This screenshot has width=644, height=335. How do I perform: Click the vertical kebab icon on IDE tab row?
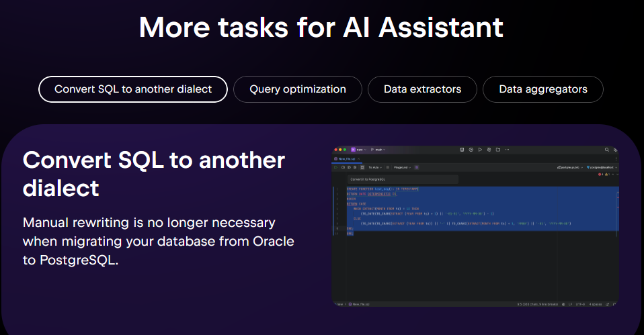tap(616, 158)
